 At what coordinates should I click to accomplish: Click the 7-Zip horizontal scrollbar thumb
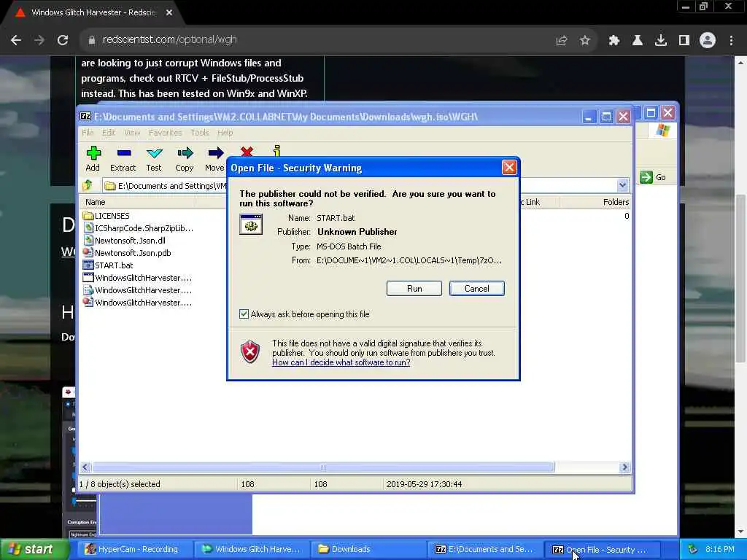tap(323, 467)
